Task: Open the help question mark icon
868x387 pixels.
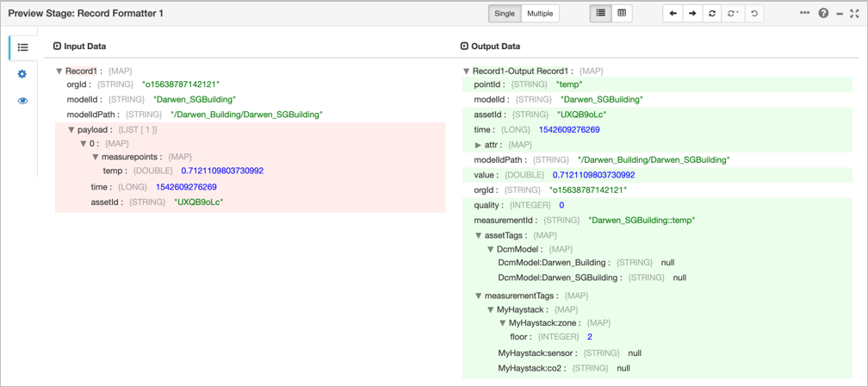Action: tap(823, 14)
